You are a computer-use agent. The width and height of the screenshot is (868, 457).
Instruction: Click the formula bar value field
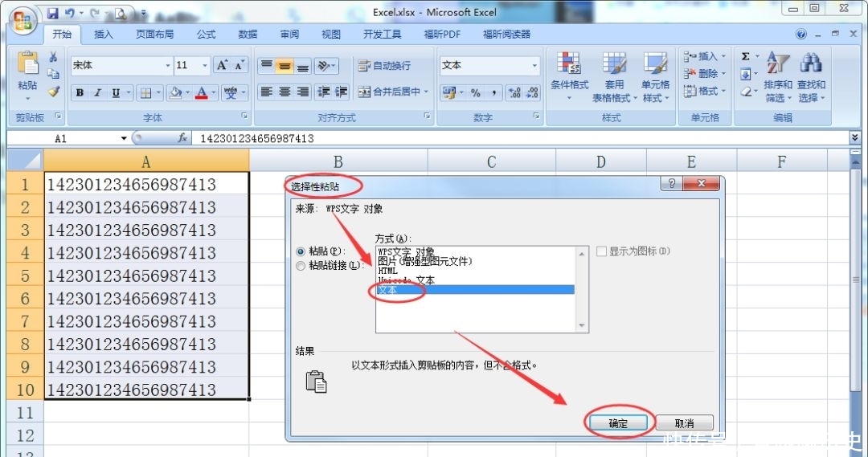(x=520, y=138)
